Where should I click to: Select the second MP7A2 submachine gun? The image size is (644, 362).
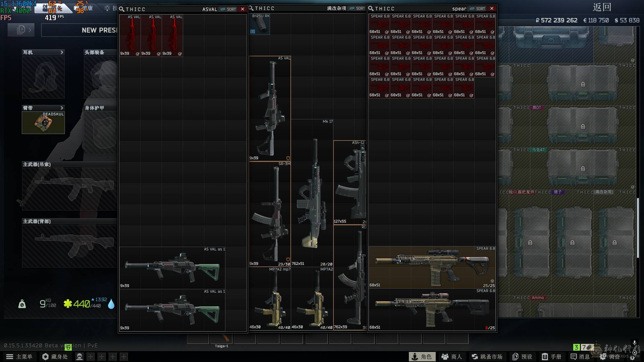pos(312,299)
